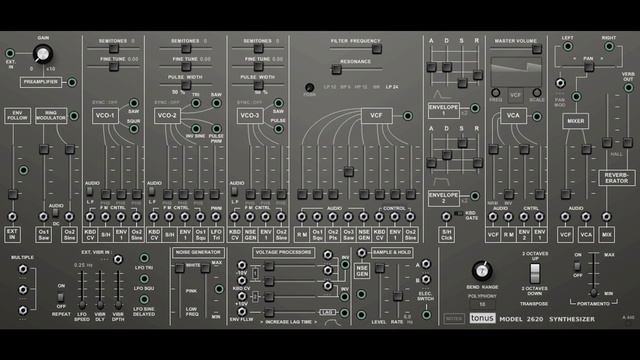This screenshot has height=360, width=640.
Task: Click the VERB OUT jack
Action: [629, 88]
